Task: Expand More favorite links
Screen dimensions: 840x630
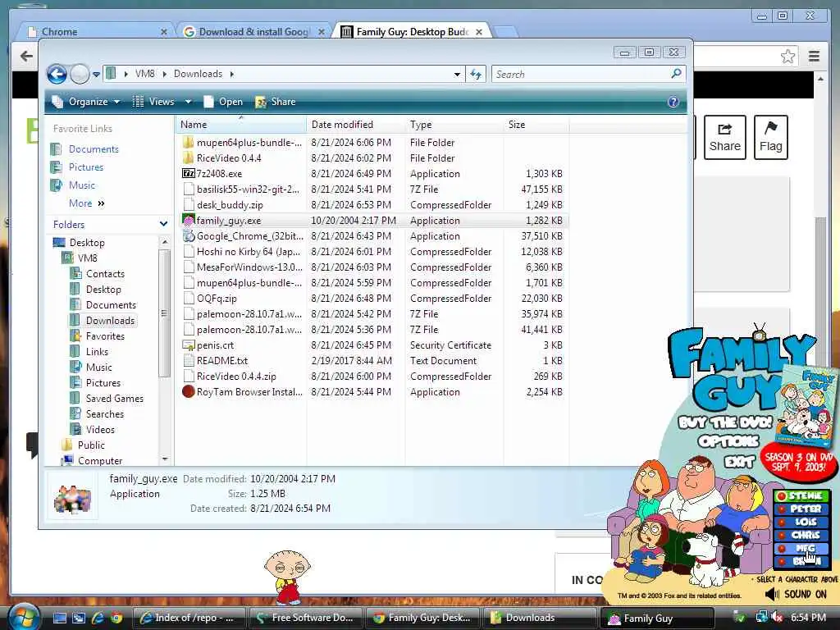Action: 86,203
